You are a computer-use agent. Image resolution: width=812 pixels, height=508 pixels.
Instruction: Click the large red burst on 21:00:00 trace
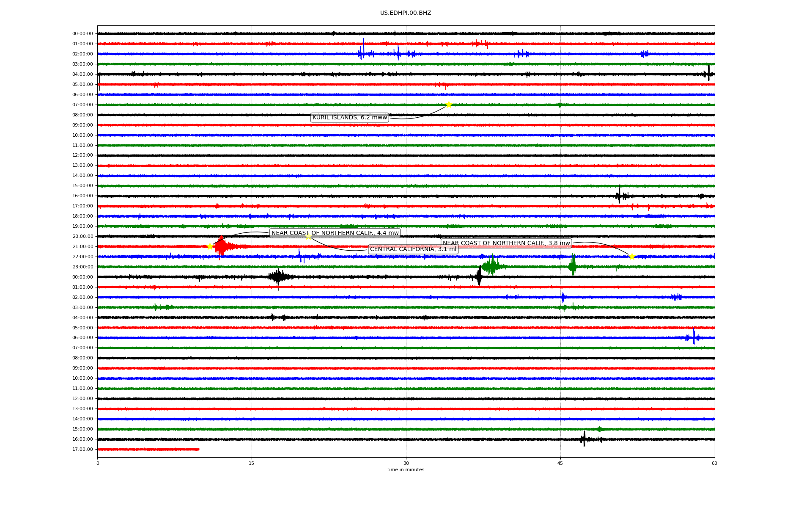221,247
